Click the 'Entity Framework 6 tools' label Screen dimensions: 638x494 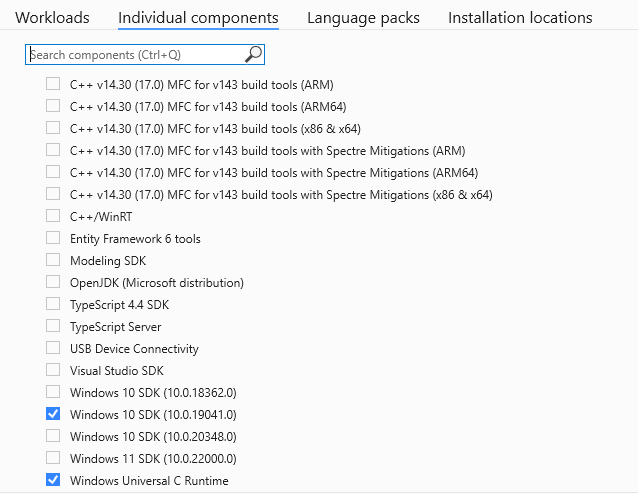pos(135,238)
